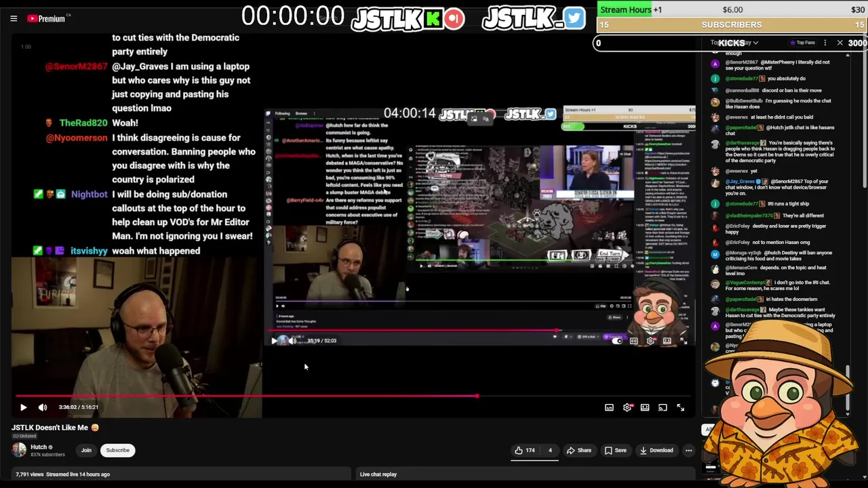
Task: Click @EricFoley on 'destiny and loner' message
Action: point(738,226)
